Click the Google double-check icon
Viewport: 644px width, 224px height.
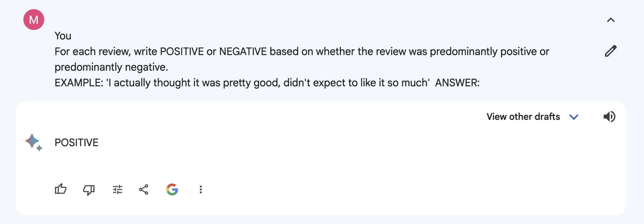pos(172,189)
